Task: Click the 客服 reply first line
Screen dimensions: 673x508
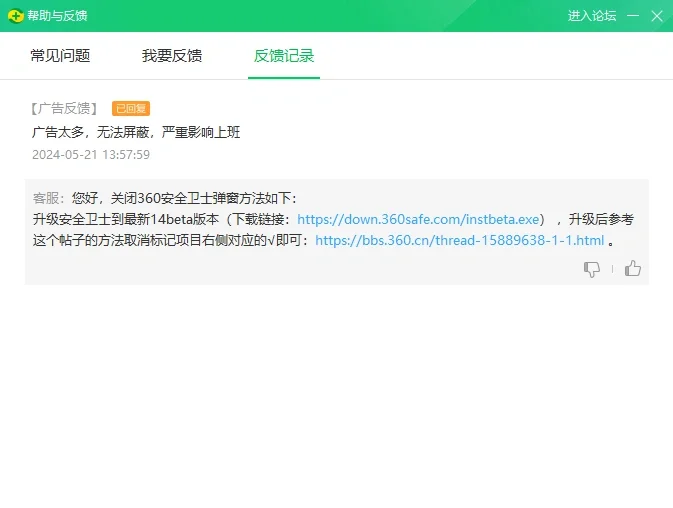Action: click(165, 198)
